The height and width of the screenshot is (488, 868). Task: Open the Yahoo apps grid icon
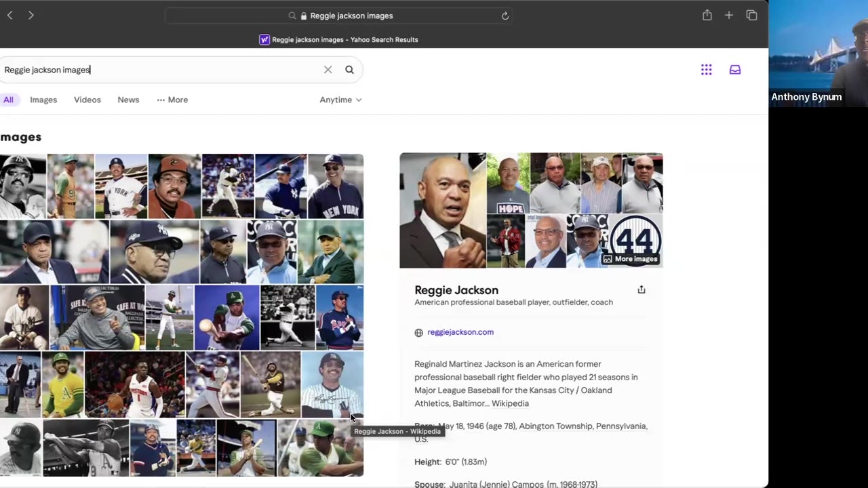(x=706, y=70)
